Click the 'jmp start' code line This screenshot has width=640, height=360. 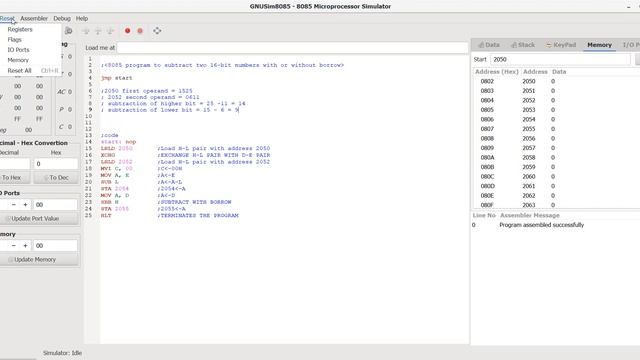click(116, 78)
